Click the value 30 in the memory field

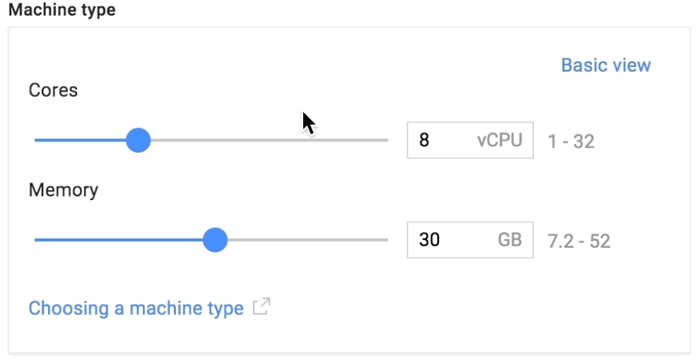tap(429, 240)
